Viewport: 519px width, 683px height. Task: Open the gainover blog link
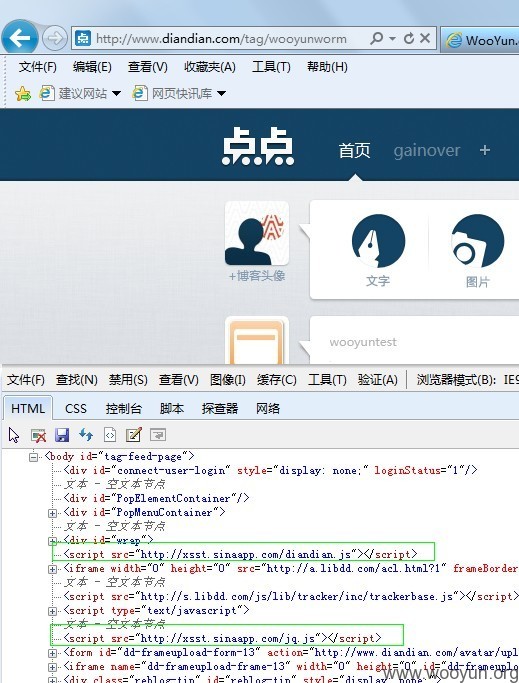[427, 151]
